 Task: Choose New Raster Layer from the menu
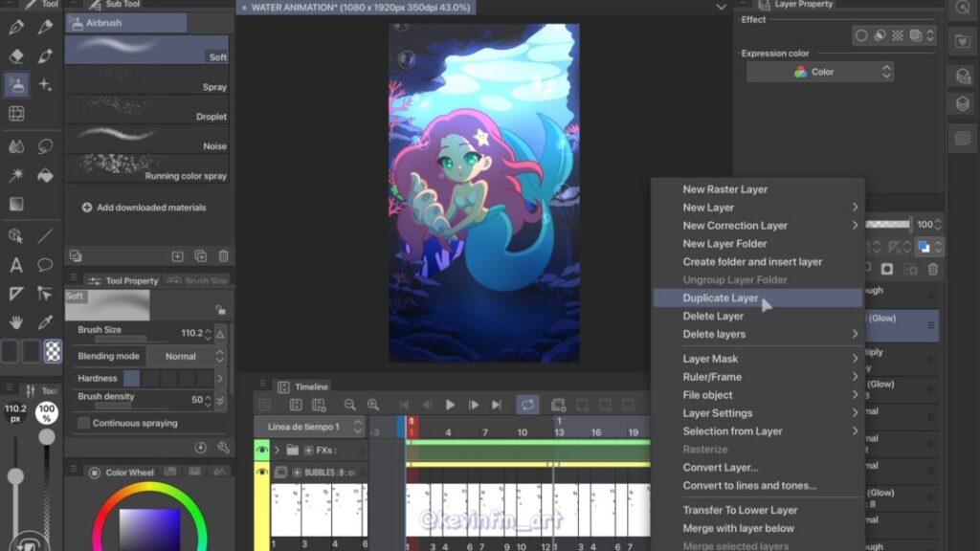click(x=758, y=189)
